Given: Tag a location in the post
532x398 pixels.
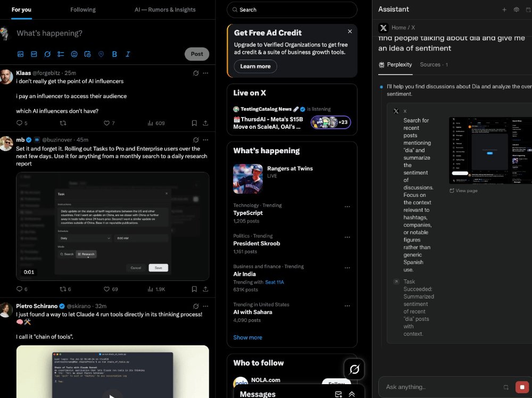Looking at the screenshot, I should 101,54.
